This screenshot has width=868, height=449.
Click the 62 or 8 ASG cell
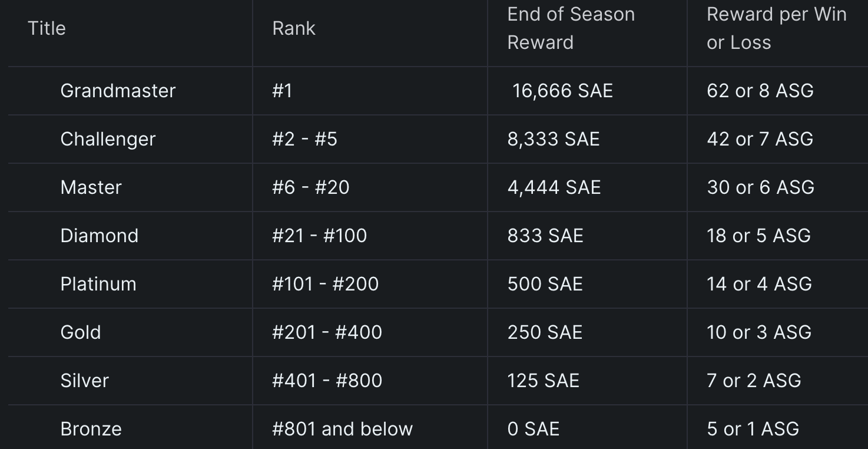[760, 91]
